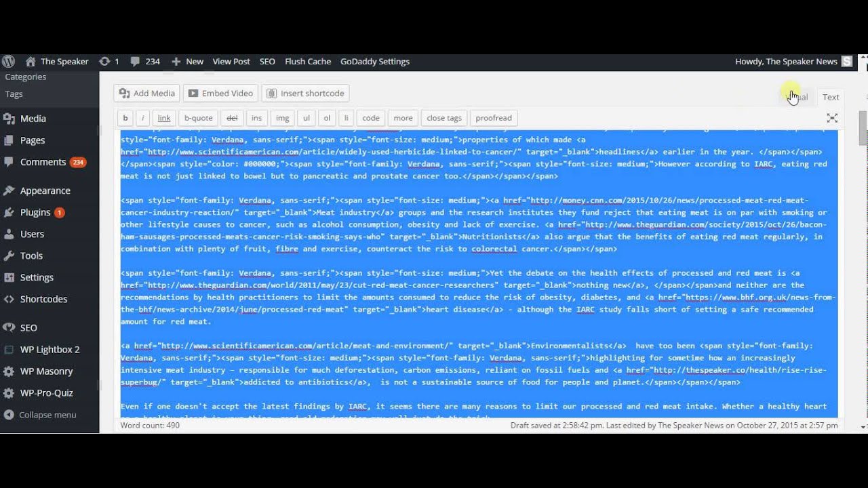Image resolution: width=868 pixels, height=488 pixels.
Task: Click the Shortcodes sidebar icon
Action: (x=9, y=299)
